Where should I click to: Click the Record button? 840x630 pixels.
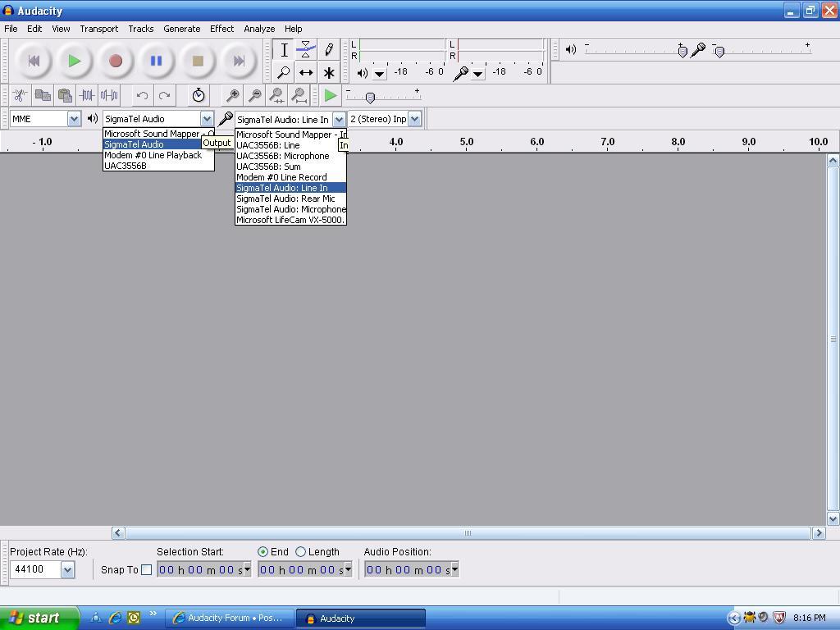click(x=115, y=61)
